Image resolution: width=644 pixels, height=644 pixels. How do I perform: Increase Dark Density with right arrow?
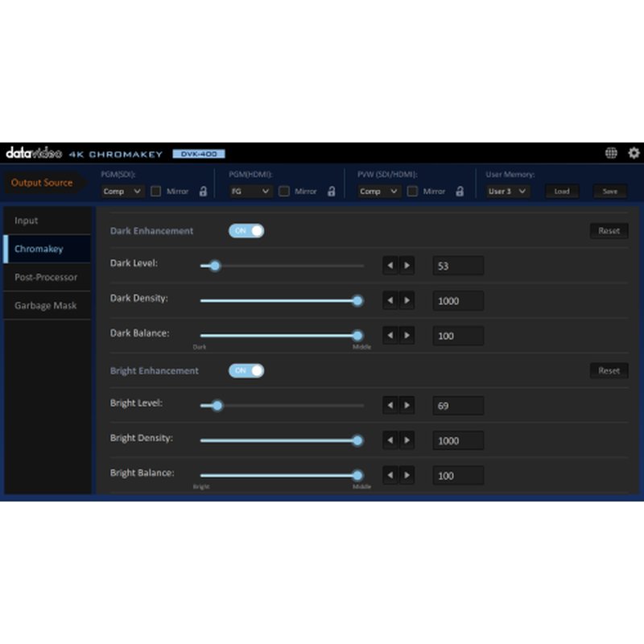click(x=407, y=300)
